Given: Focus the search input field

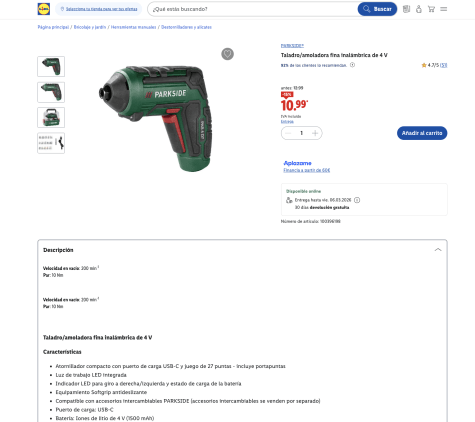Looking at the screenshot, I should tap(253, 9).
